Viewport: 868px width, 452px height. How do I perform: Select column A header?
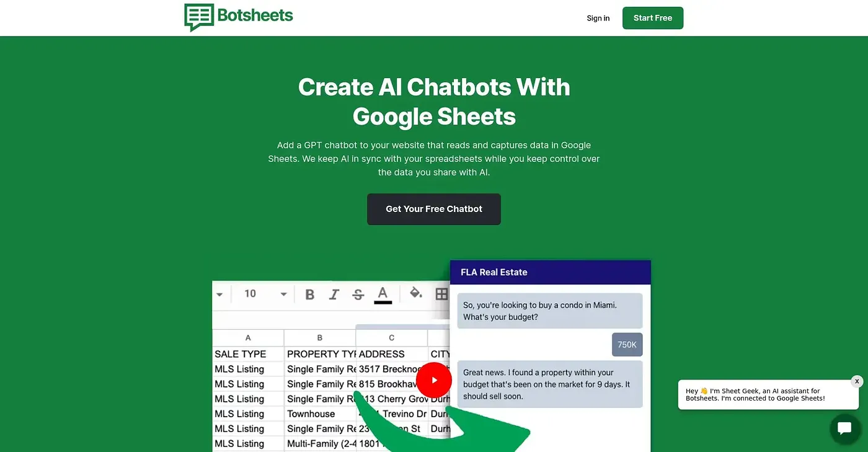click(x=248, y=338)
